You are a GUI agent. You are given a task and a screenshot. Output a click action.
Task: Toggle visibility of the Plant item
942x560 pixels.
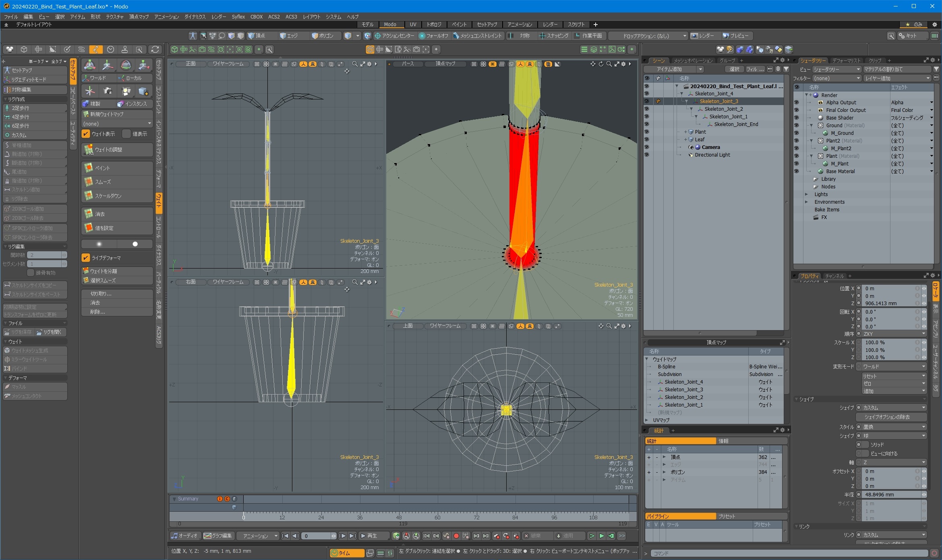coord(646,132)
